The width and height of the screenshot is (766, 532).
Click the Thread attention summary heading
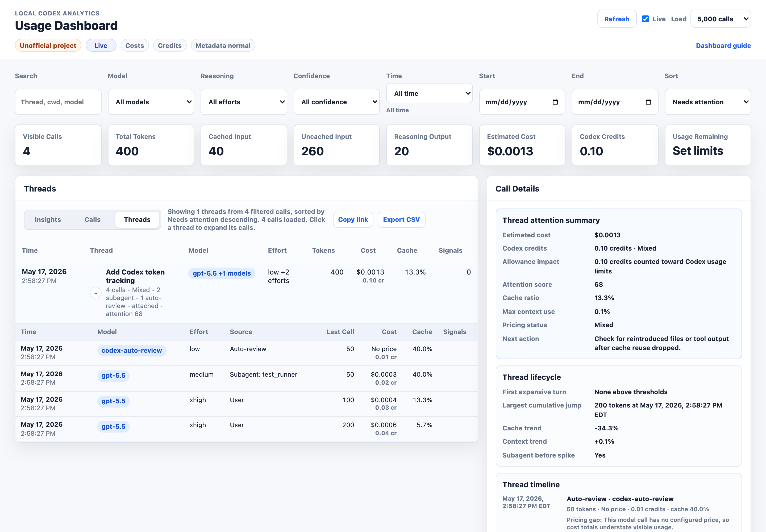(551, 220)
